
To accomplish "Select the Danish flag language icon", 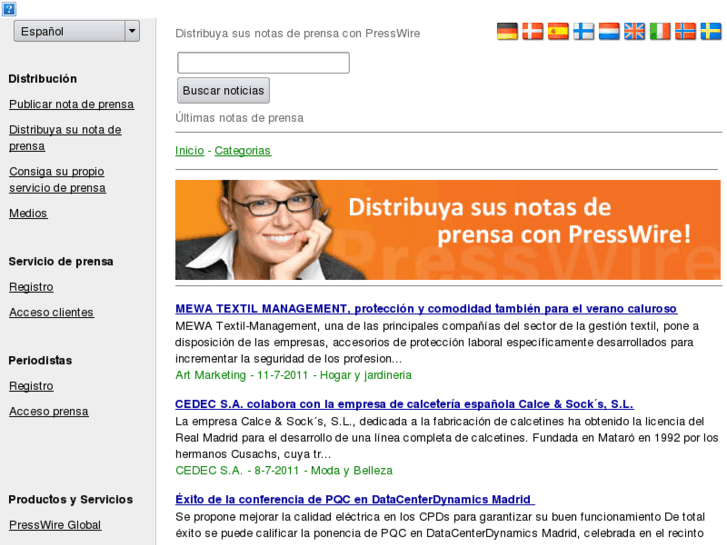I will point(532,32).
